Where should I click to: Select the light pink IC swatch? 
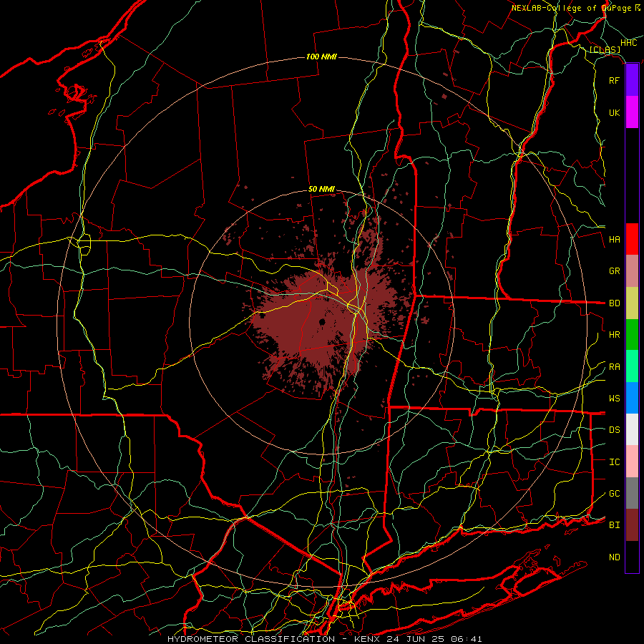(x=632, y=462)
